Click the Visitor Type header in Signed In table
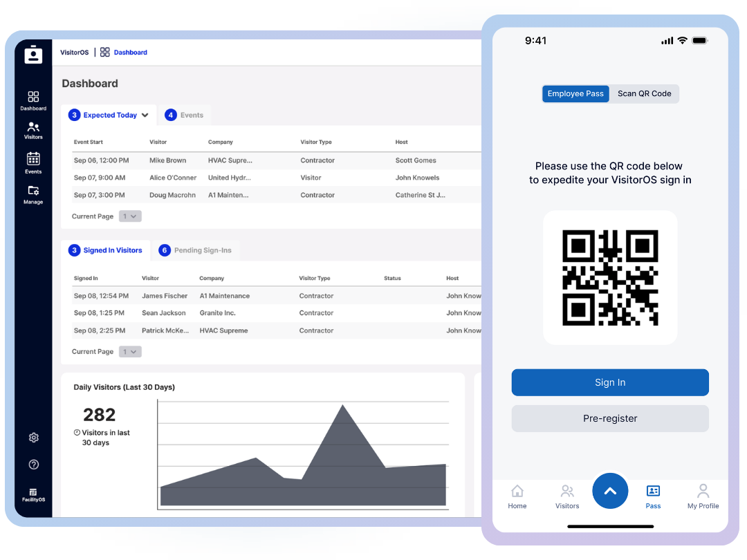The width and height of the screenshot is (747, 560). [x=315, y=278]
